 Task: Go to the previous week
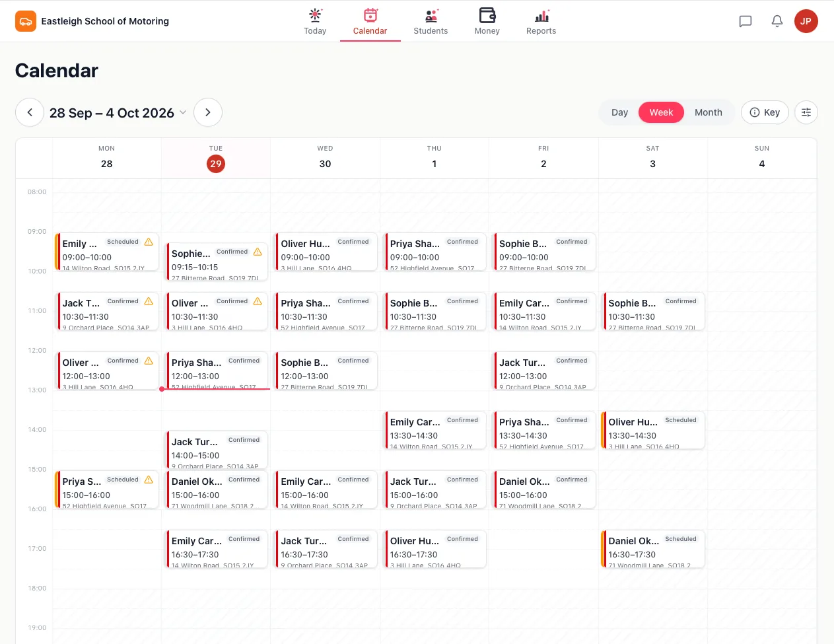point(30,112)
